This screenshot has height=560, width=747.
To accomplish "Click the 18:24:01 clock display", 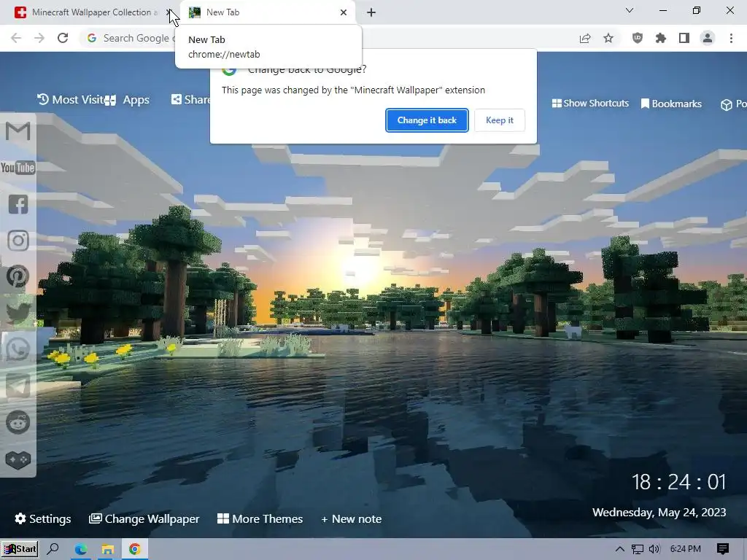I will click(679, 482).
